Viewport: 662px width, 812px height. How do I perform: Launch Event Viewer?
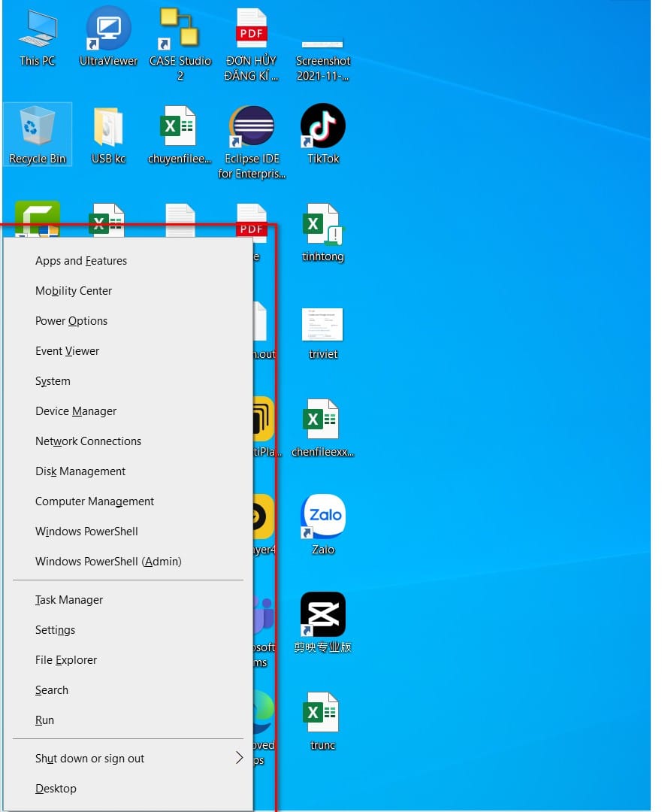click(x=128, y=351)
